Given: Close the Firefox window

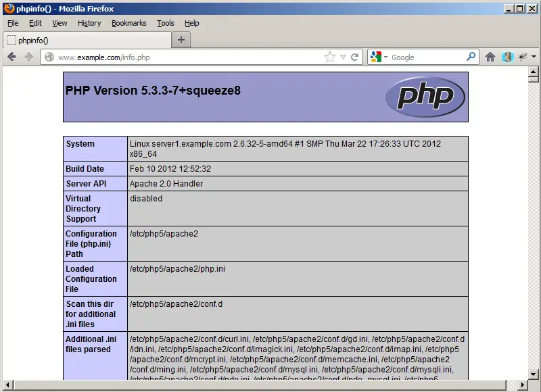Looking at the screenshot, I should [x=532, y=9].
